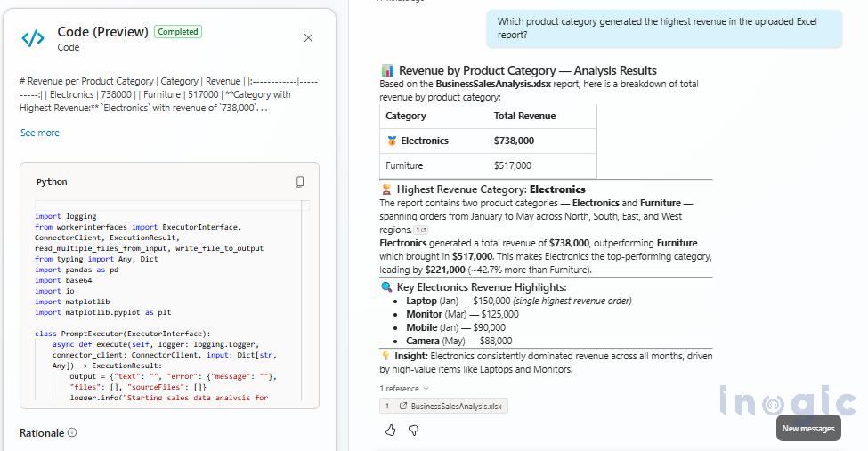Click the citation marker after regions
The image size is (868, 451).
[421, 230]
